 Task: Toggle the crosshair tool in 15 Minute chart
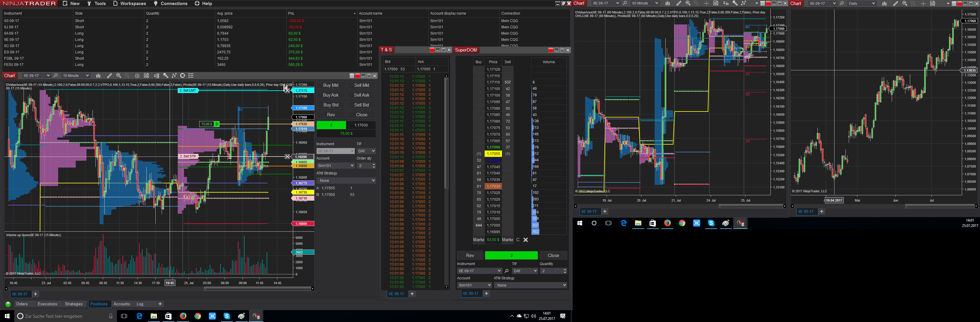tap(137, 76)
